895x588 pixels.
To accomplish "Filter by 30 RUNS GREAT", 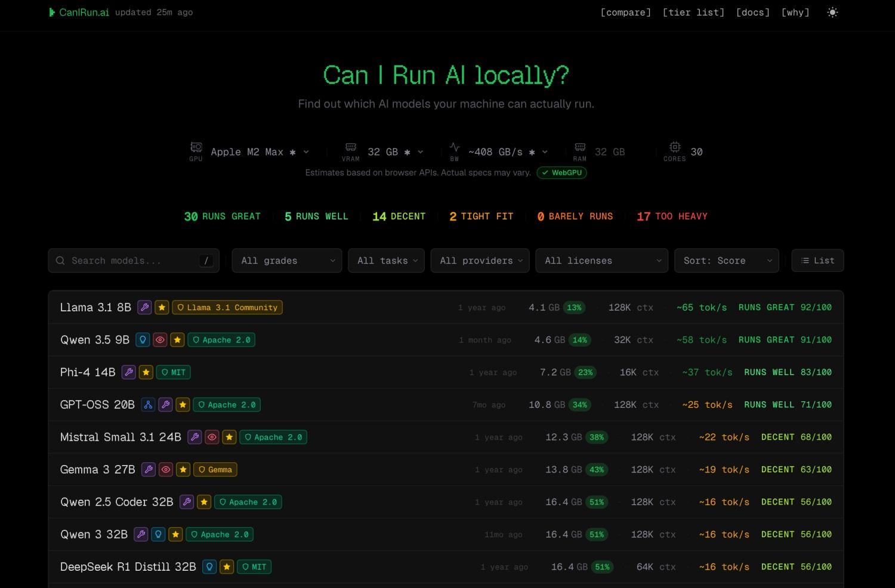I will 222,216.
